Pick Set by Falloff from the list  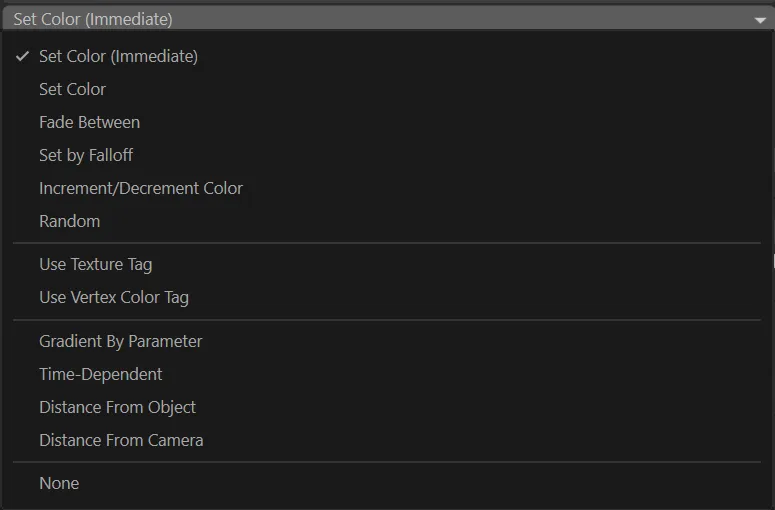pos(86,156)
